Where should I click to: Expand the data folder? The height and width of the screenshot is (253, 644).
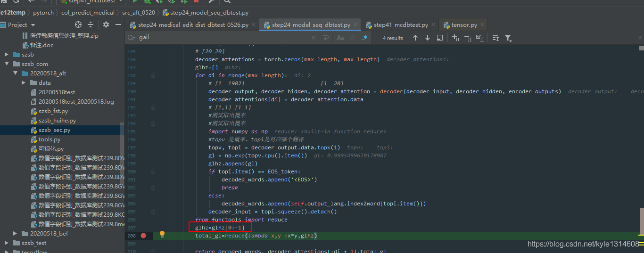24,83
